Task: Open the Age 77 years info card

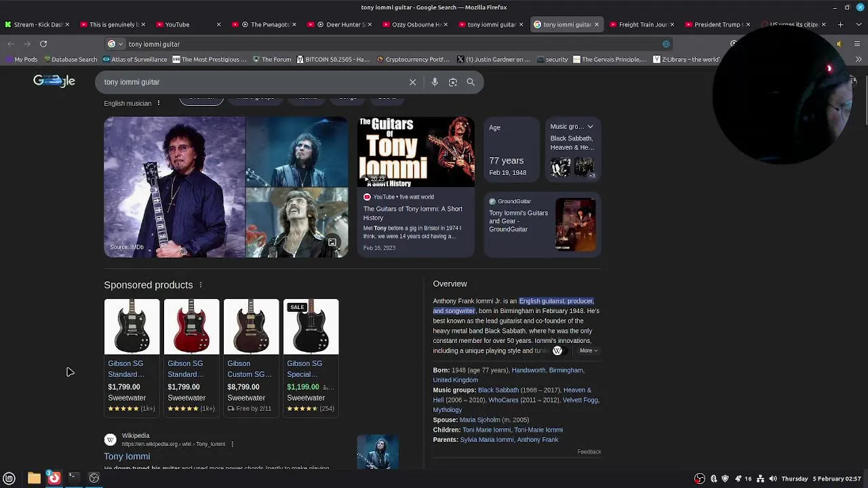Action: 511,150
